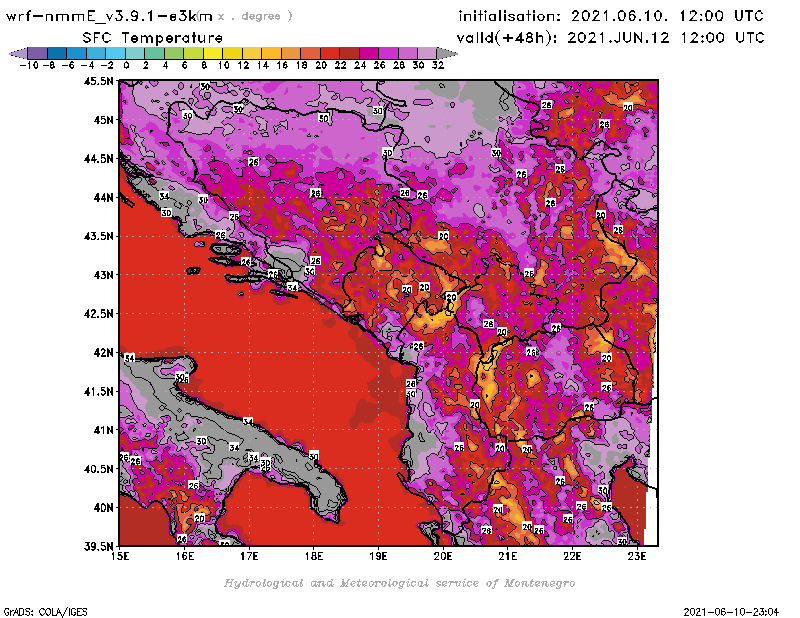
Task: Pick the sky blue -2 to 0 legend swatch
Action: tap(115, 53)
